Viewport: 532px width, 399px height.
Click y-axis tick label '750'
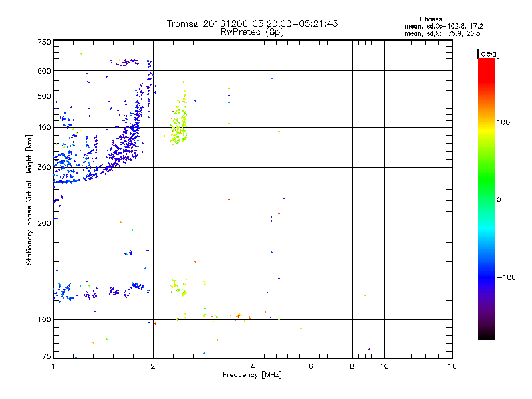(x=44, y=42)
